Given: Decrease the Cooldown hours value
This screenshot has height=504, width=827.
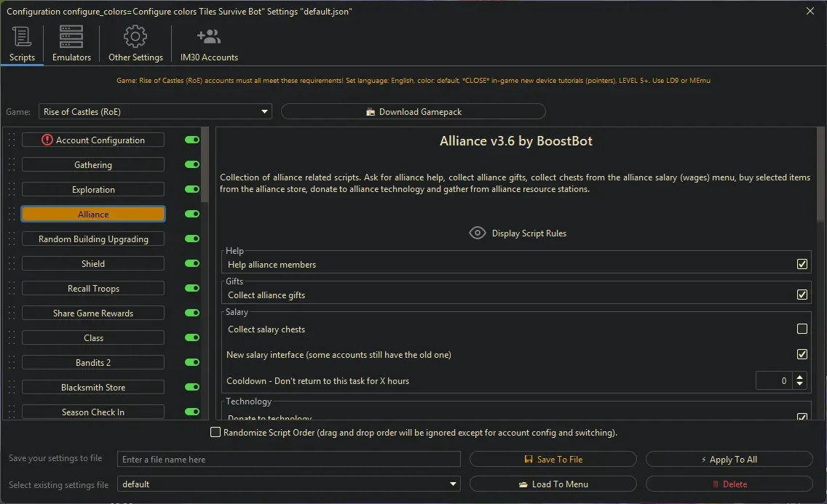Looking at the screenshot, I should (800, 385).
